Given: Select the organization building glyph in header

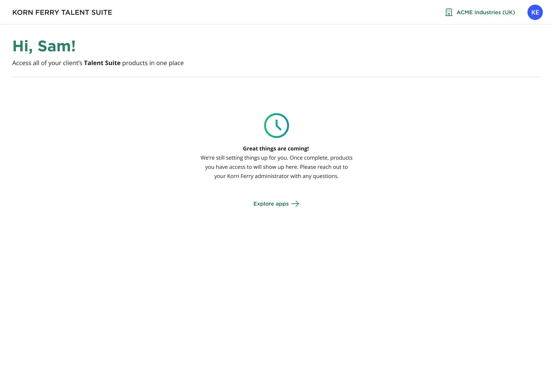Looking at the screenshot, I should click(449, 12).
